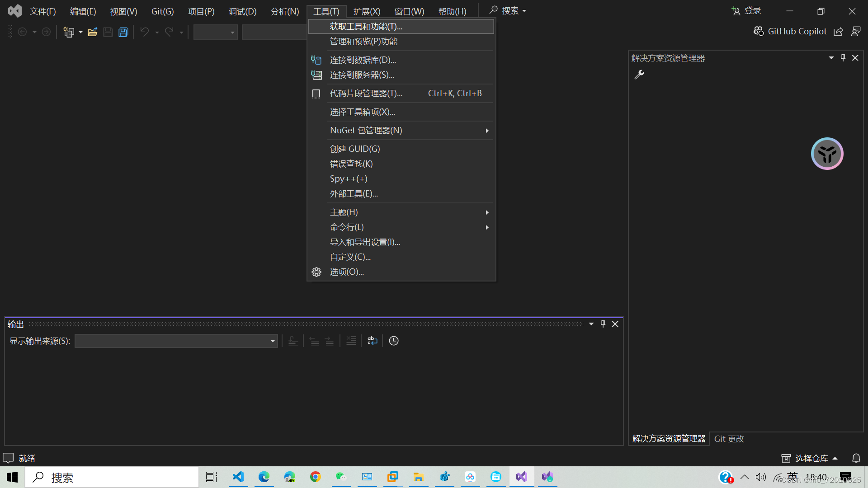Image resolution: width=868 pixels, height=488 pixels.
Task: Click the New Project toolbar icon
Action: pyautogui.click(x=69, y=32)
